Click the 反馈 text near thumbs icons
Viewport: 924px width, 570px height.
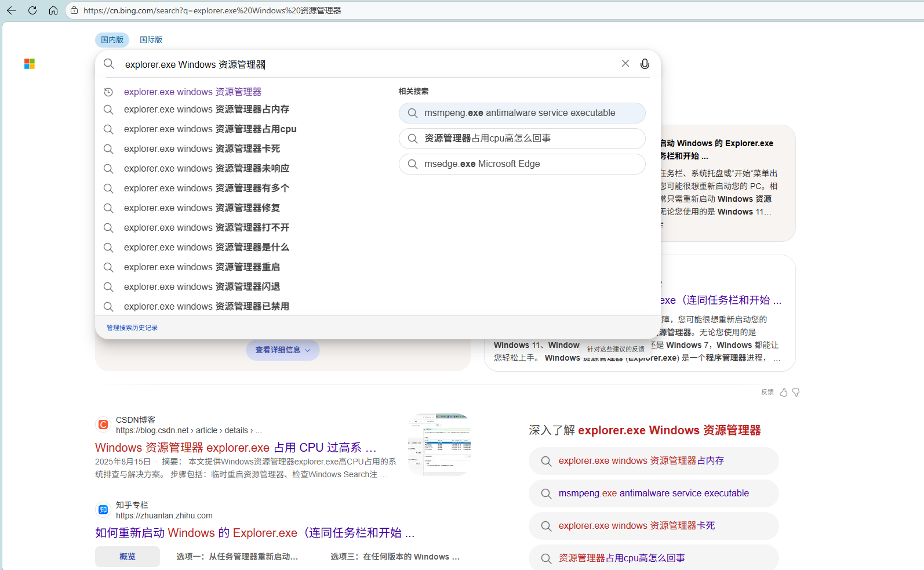(x=767, y=393)
